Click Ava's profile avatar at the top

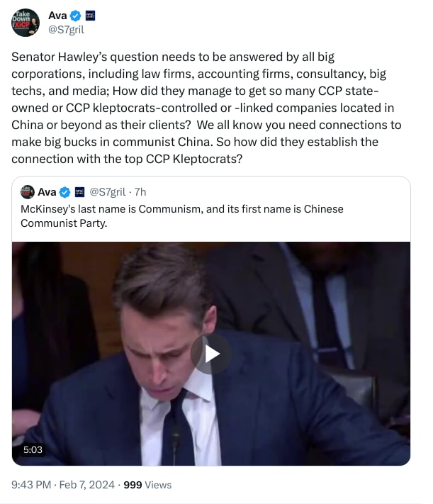coord(25,22)
